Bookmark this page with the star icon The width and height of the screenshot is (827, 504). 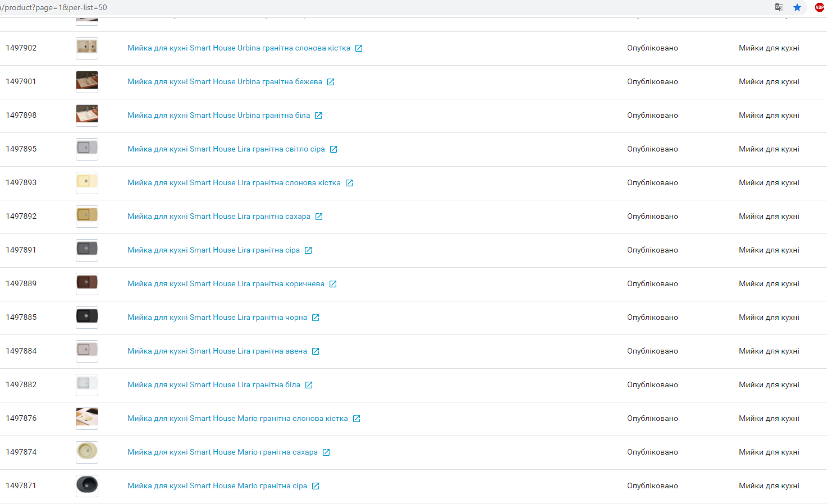click(797, 7)
